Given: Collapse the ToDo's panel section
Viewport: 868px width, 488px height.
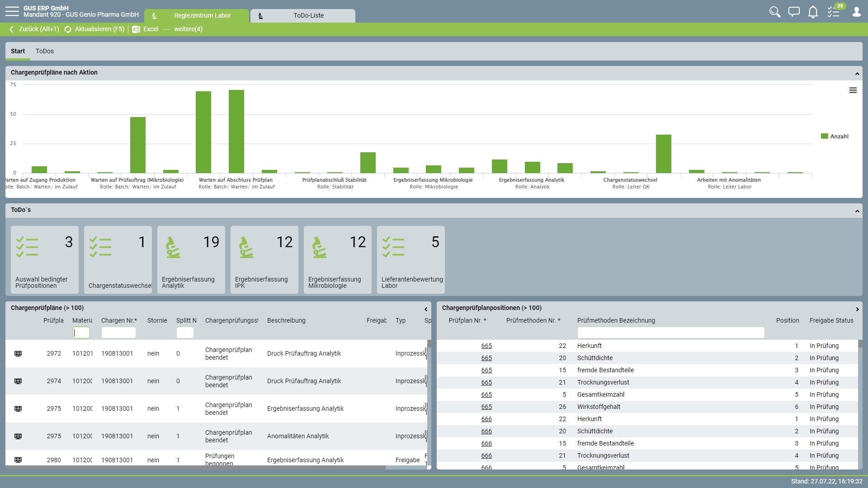Looking at the screenshot, I should pos(857,211).
